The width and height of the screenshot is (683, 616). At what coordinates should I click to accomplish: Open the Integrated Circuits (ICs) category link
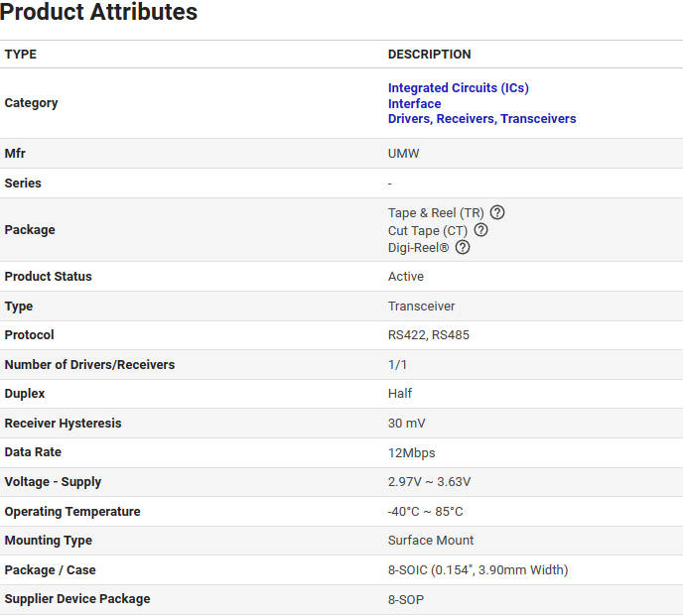(458, 88)
